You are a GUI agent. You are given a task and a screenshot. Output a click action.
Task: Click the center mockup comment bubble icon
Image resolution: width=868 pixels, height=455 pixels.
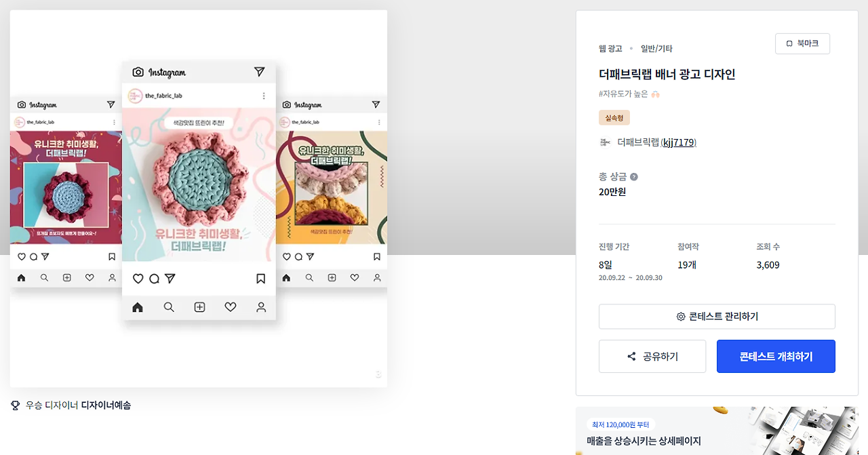[x=154, y=279]
